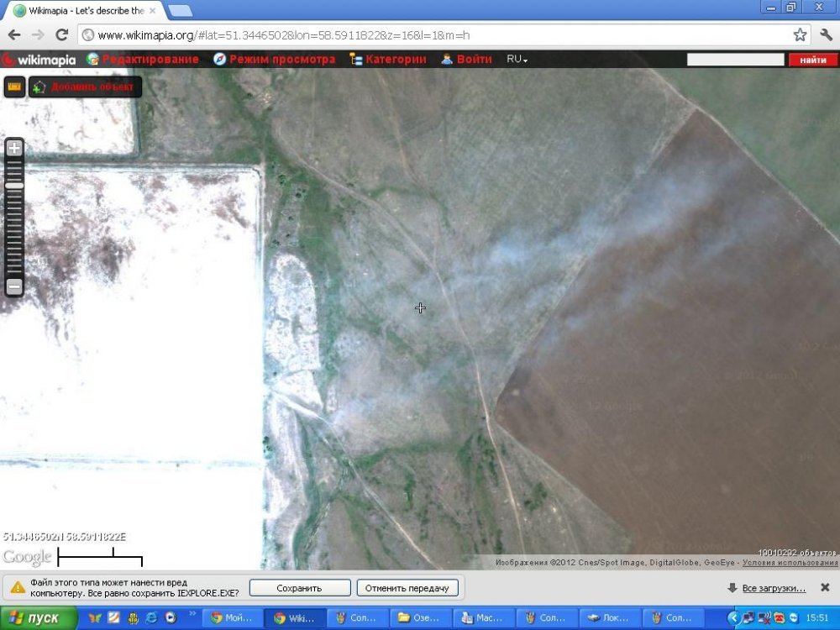Switch to the Озе… folder taskbar window
Image resolution: width=840 pixels, height=630 pixels.
(422, 618)
